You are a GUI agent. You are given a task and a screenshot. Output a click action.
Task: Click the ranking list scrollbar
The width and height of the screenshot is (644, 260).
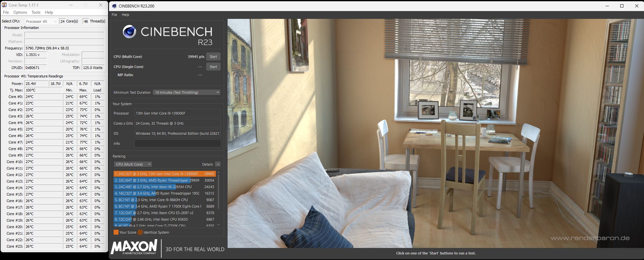pyautogui.click(x=218, y=192)
